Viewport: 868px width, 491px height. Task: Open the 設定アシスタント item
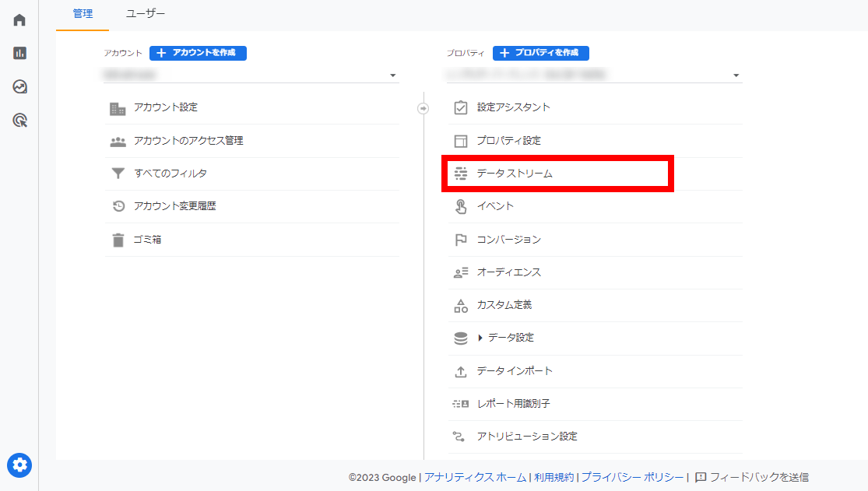(x=513, y=107)
